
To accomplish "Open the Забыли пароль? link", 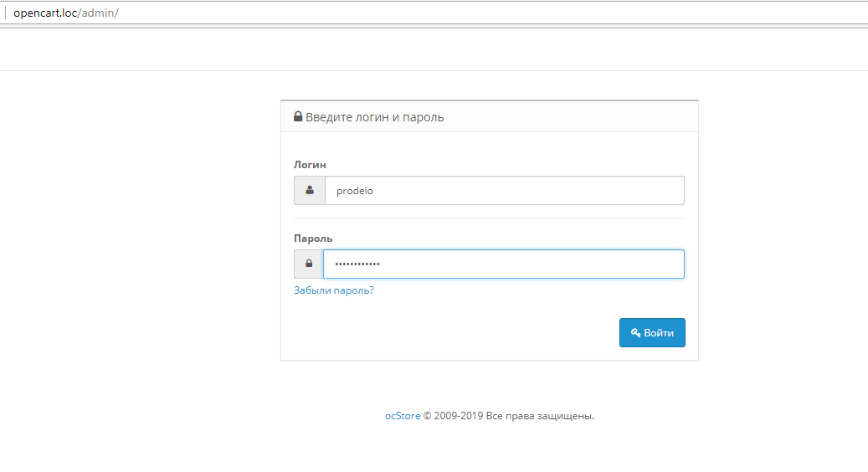I will (x=333, y=290).
